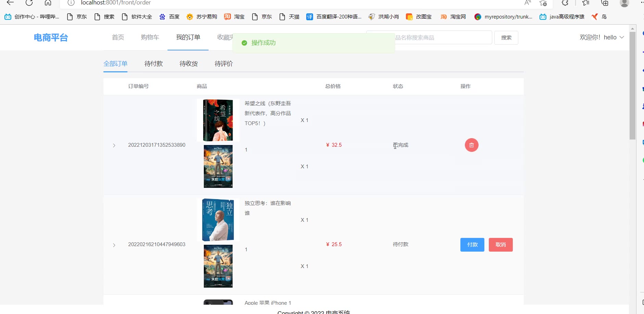
Task: Click the page vertical scrollbar thumb
Action: (x=633, y=86)
